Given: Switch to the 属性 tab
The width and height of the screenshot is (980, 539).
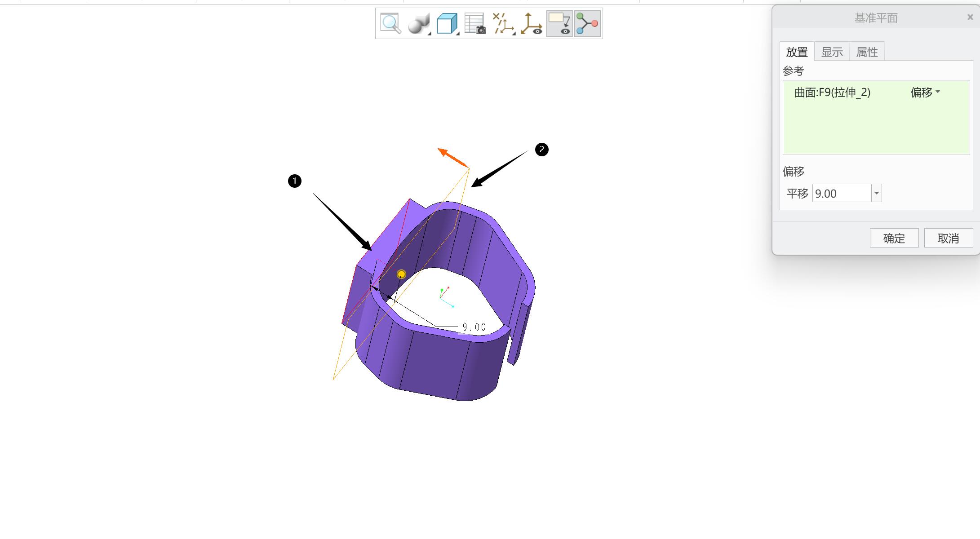Looking at the screenshot, I should (x=867, y=52).
